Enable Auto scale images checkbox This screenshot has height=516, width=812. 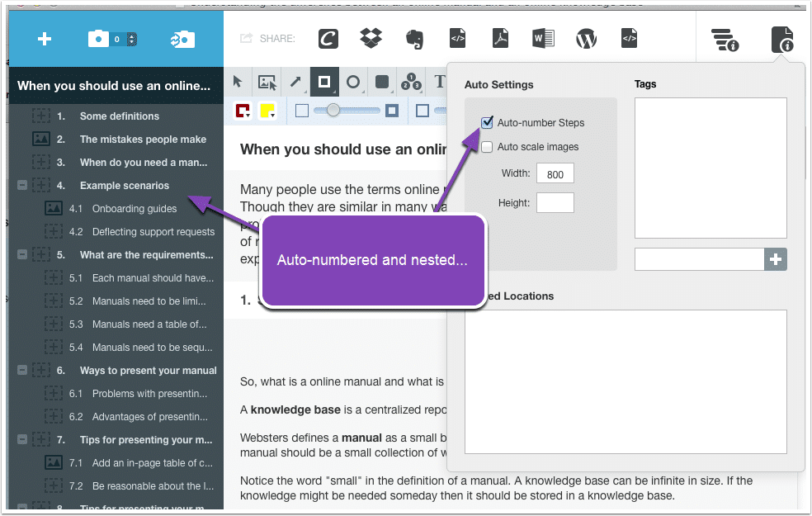488,147
